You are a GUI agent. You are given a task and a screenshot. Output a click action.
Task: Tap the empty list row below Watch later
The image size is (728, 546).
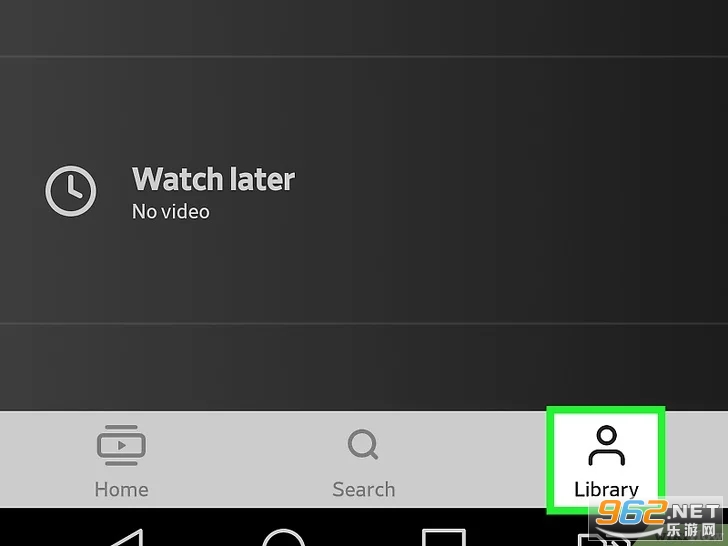pyautogui.click(x=364, y=367)
